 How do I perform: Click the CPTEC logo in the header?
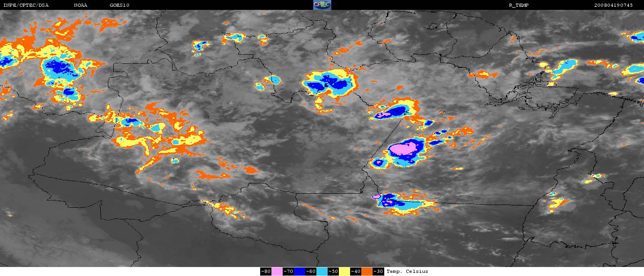click(322, 5)
